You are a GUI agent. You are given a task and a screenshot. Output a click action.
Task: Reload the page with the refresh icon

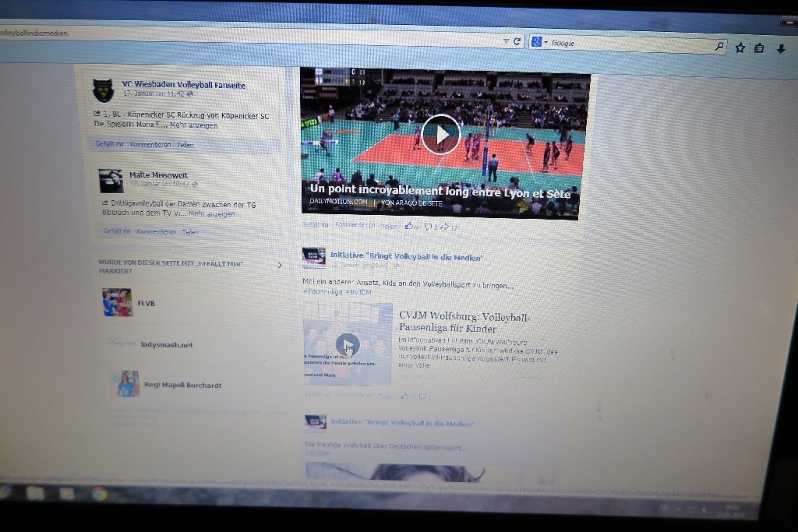coord(517,42)
